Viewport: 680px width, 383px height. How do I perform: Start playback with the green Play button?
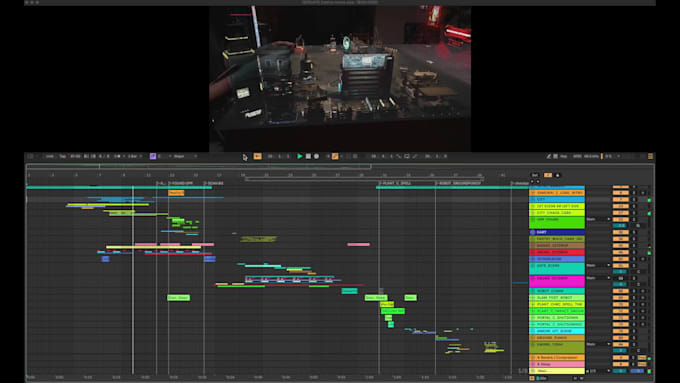[300, 156]
